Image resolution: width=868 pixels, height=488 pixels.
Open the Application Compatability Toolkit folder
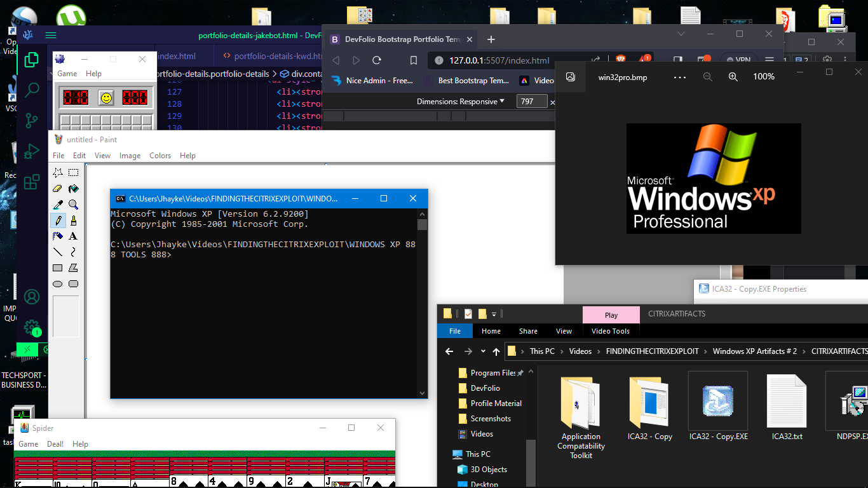(x=581, y=417)
